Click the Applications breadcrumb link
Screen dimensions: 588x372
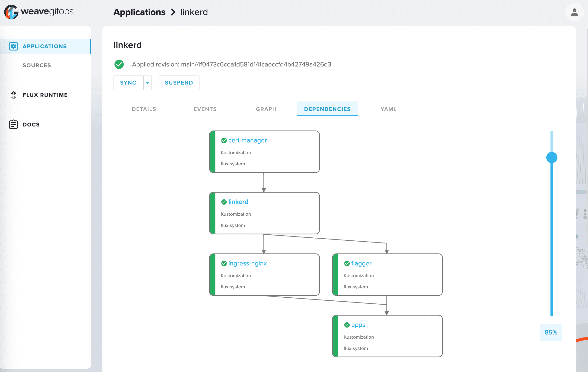(139, 12)
